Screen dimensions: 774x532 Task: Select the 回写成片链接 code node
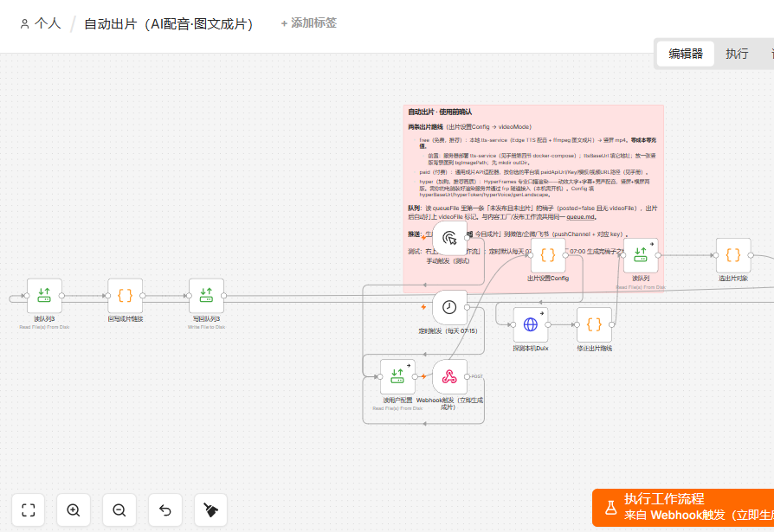click(x=126, y=296)
